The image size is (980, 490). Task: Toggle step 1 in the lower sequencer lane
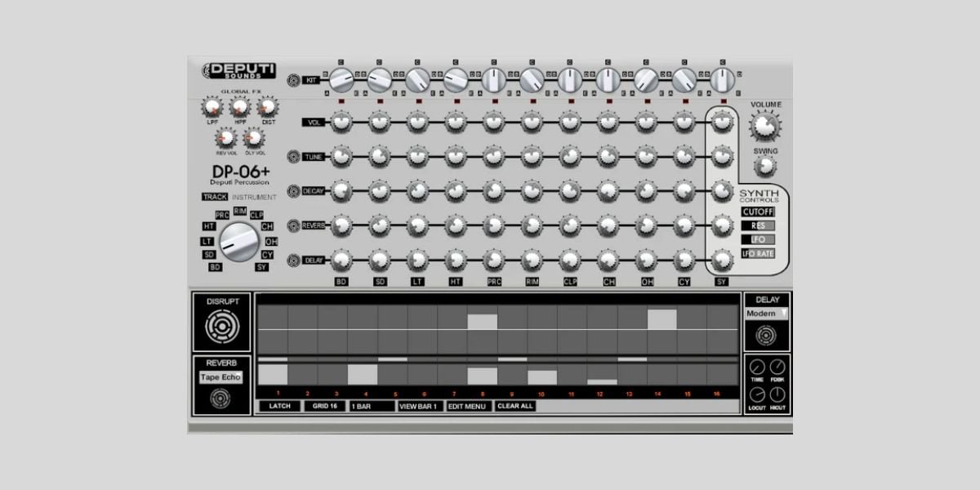coord(273,375)
